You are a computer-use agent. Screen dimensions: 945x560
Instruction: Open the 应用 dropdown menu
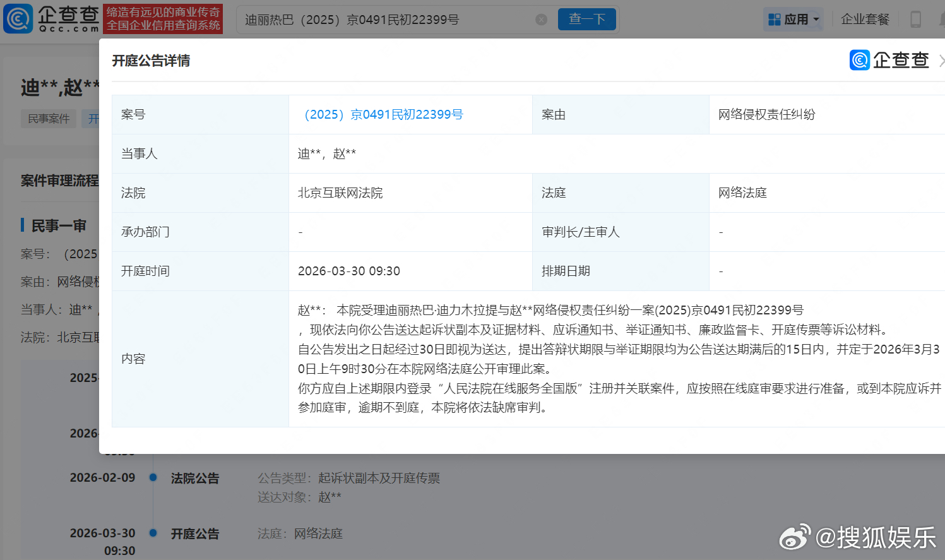coord(797,19)
